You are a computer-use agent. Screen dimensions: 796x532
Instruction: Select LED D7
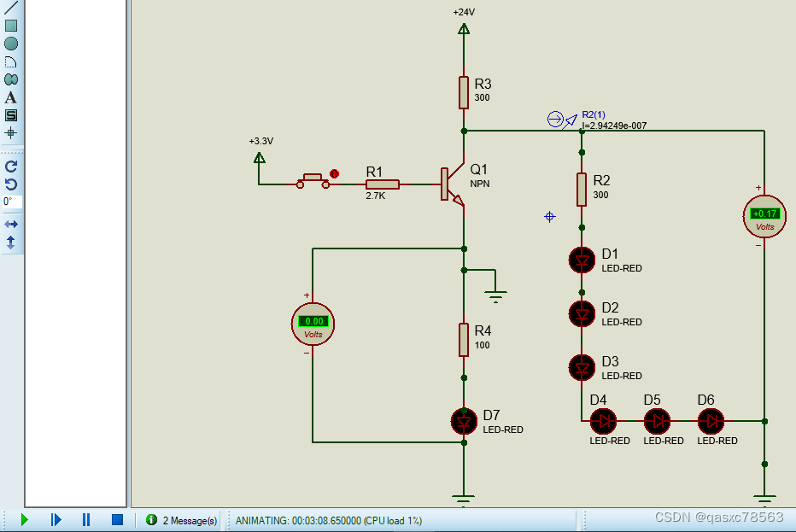tap(464, 422)
